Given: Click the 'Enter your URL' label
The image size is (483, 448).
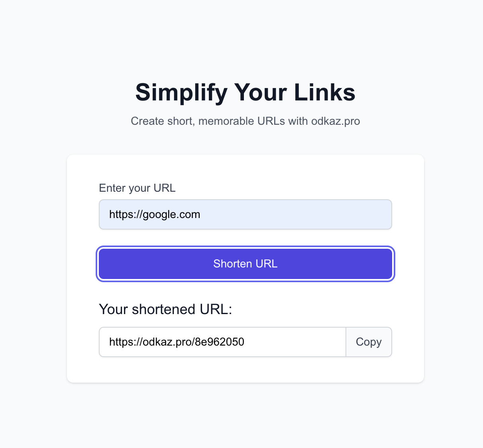Looking at the screenshot, I should coord(137,188).
